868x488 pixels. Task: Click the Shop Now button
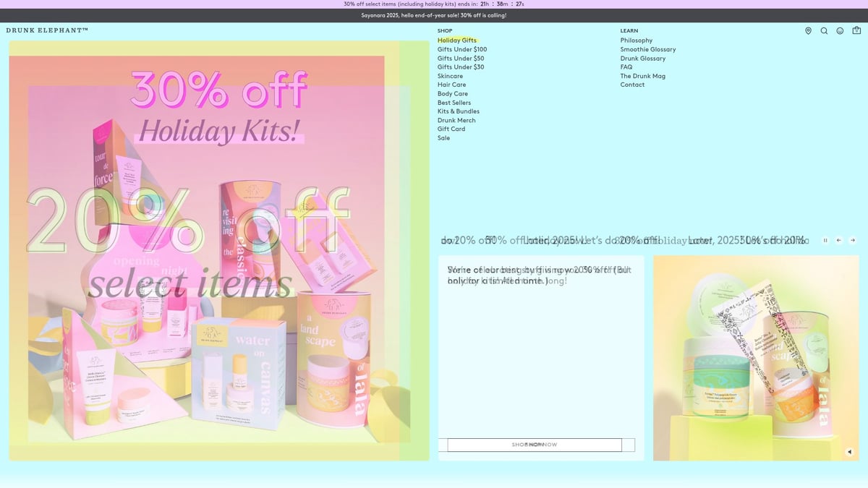(535, 445)
